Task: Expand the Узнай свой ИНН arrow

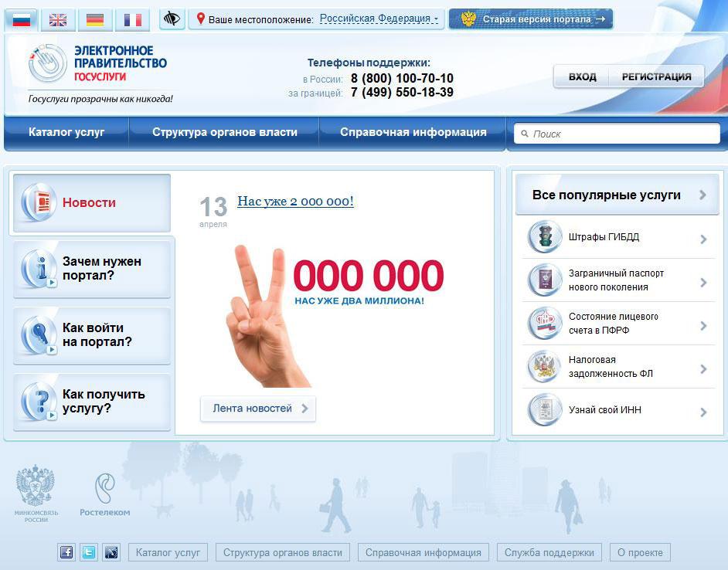Action: tap(702, 412)
